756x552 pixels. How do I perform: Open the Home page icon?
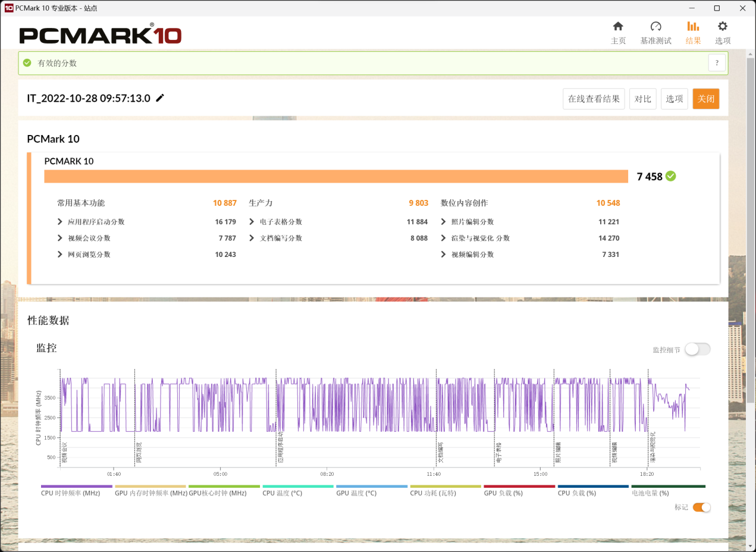618,27
